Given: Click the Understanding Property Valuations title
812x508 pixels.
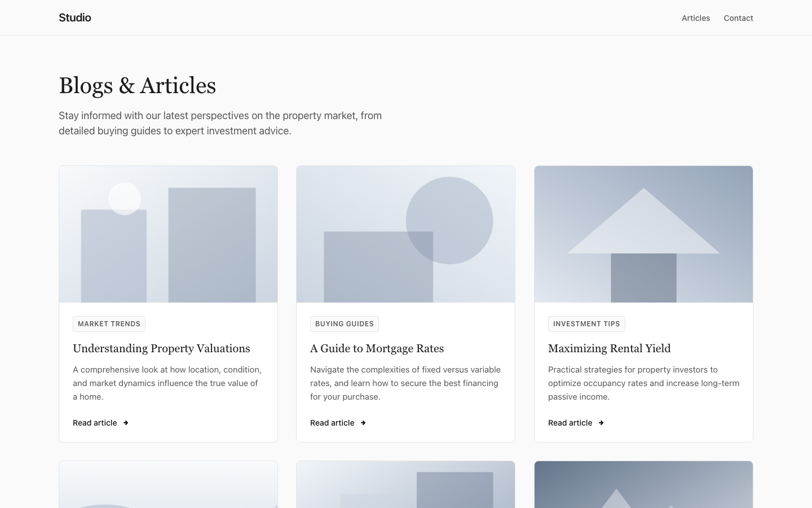Looking at the screenshot, I should 161,348.
